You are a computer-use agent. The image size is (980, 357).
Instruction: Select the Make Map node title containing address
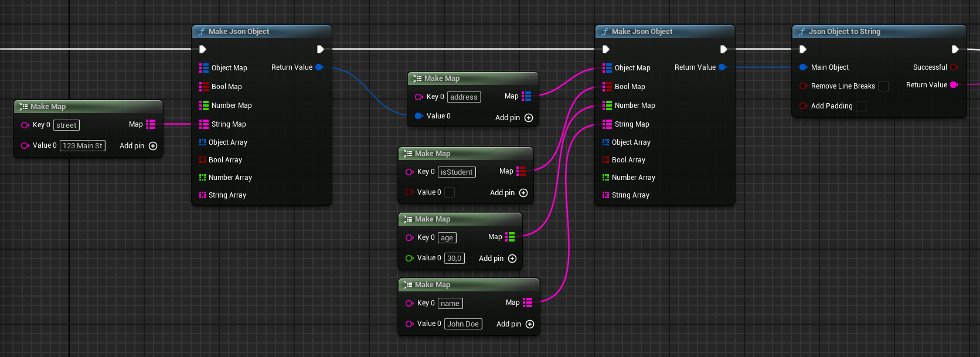[442, 79]
